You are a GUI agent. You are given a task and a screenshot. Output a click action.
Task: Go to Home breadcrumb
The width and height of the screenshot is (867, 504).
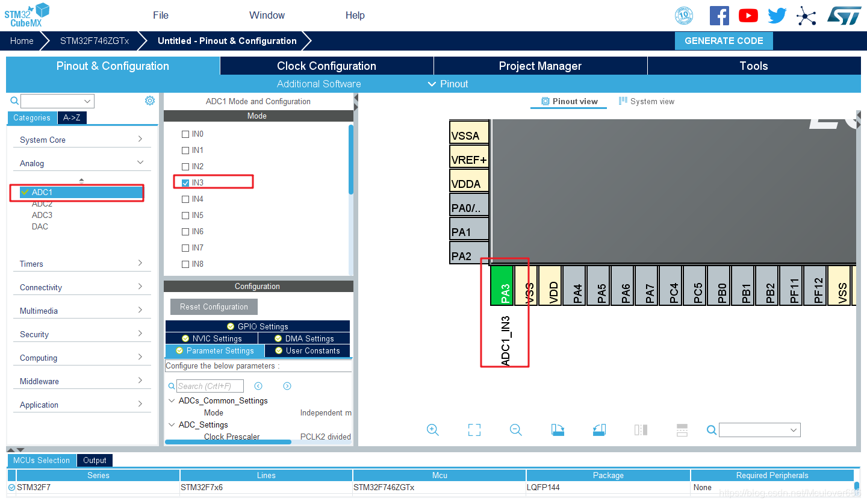pyautogui.click(x=22, y=41)
